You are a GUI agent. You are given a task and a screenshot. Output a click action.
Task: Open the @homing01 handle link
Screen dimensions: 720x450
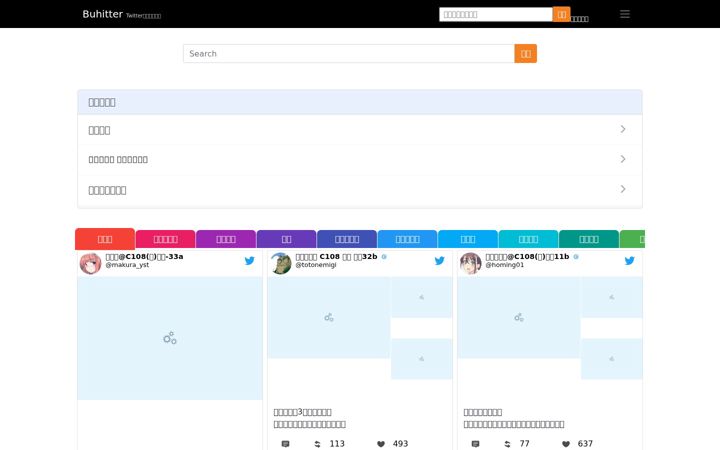click(505, 265)
